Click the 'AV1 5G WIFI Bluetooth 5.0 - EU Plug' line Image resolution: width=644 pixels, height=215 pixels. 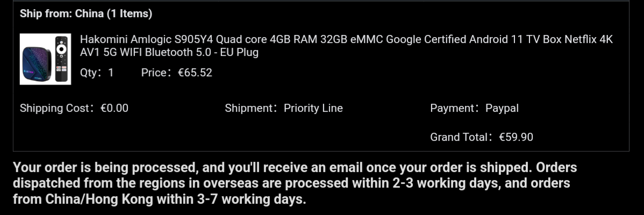[x=169, y=53]
